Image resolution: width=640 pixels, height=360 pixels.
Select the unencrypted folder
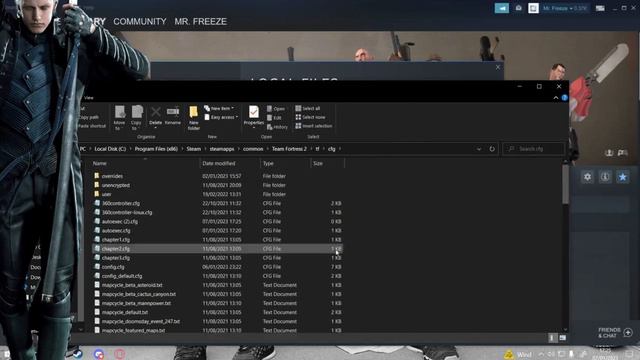(x=116, y=185)
